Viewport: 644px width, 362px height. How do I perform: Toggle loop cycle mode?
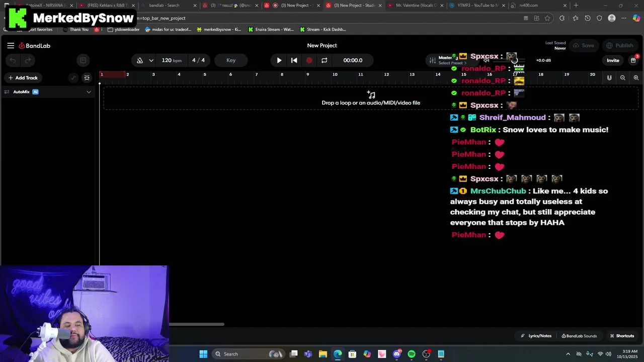pos(324,60)
